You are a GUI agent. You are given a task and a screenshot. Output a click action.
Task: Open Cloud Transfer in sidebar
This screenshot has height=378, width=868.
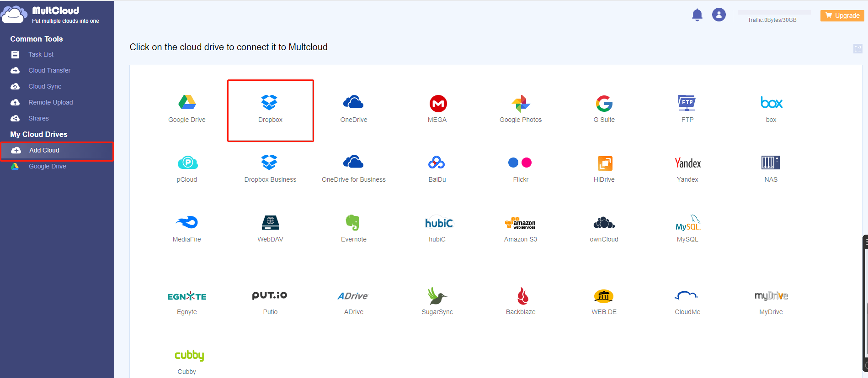[x=49, y=70]
